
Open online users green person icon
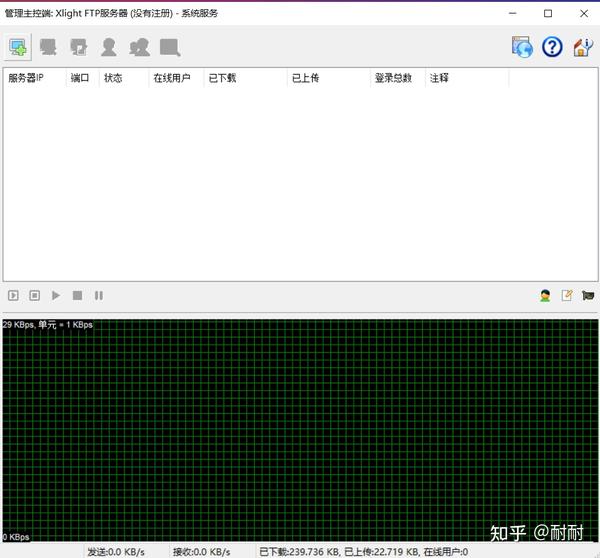pos(545,295)
